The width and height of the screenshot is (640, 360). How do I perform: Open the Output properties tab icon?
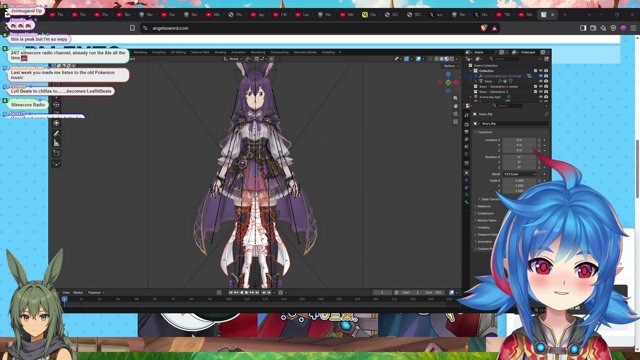pos(467,132)
